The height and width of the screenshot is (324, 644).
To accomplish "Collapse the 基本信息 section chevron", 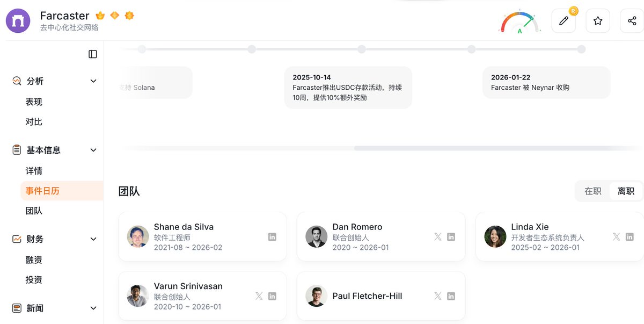I will [x=93, y=150].
